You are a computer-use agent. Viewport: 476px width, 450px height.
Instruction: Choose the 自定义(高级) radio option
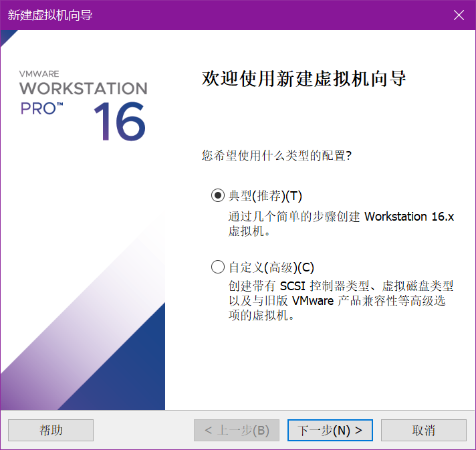(x=218, y=267)
